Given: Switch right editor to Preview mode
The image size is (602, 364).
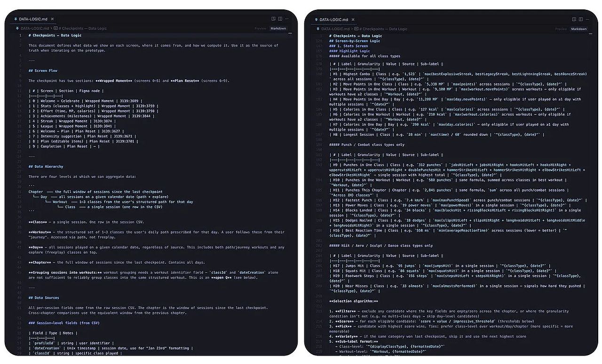Looking at the screenshot, I should [561, 29].
